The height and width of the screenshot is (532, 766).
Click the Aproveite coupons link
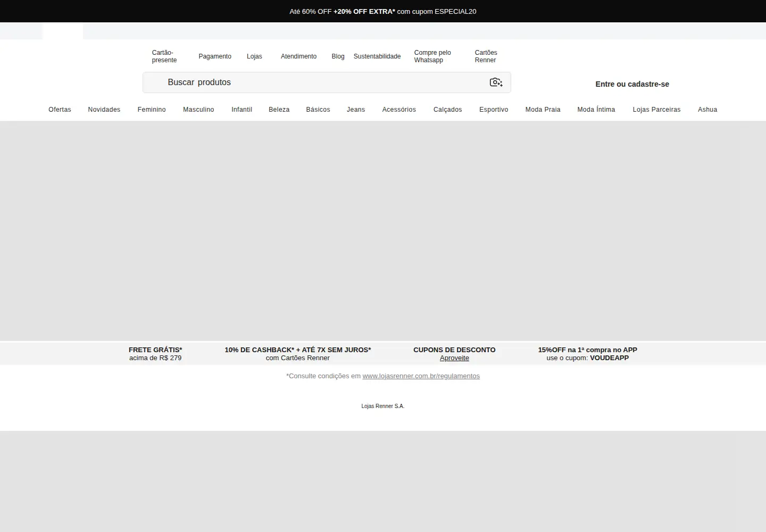point(454,358)
